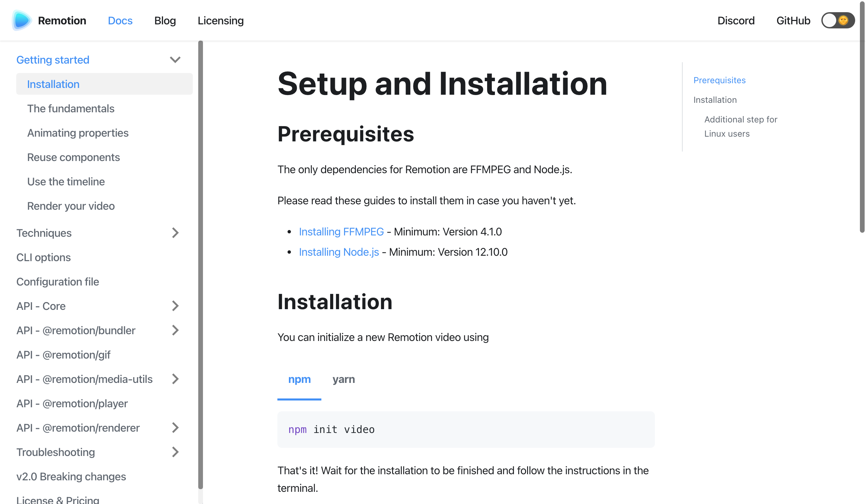The width and height of the screenshot is (866, 504).
Task: Open Configuration file in sidebar
Action: (58, 282)
